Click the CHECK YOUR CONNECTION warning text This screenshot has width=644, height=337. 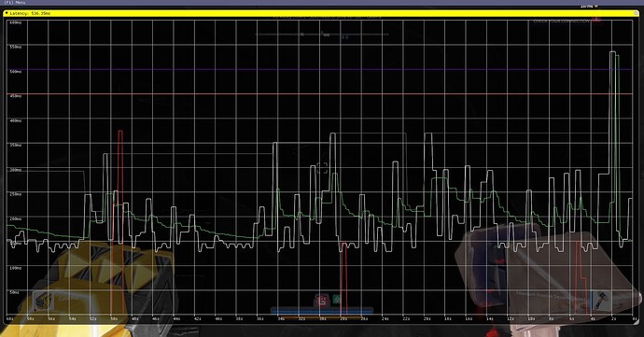point(562,21)
